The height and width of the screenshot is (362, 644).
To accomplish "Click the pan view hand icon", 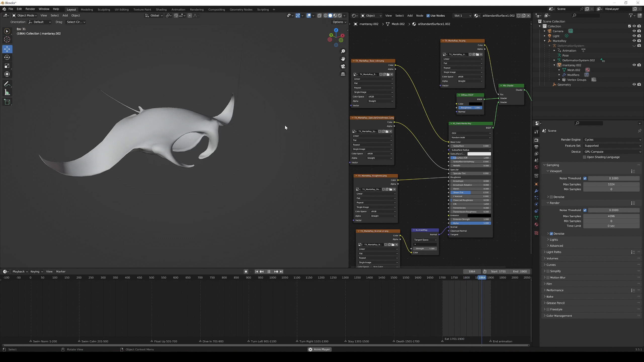I will click(x=343, y=59).
